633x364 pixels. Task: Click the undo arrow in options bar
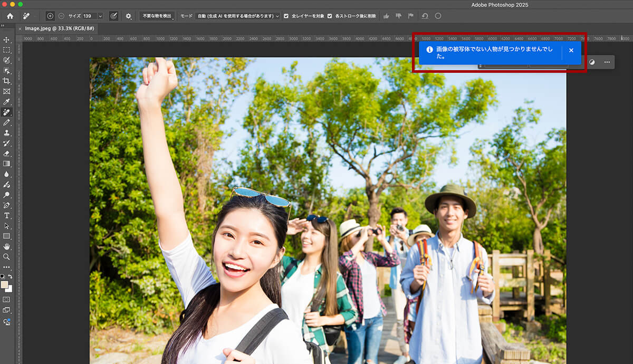(425, 16)
